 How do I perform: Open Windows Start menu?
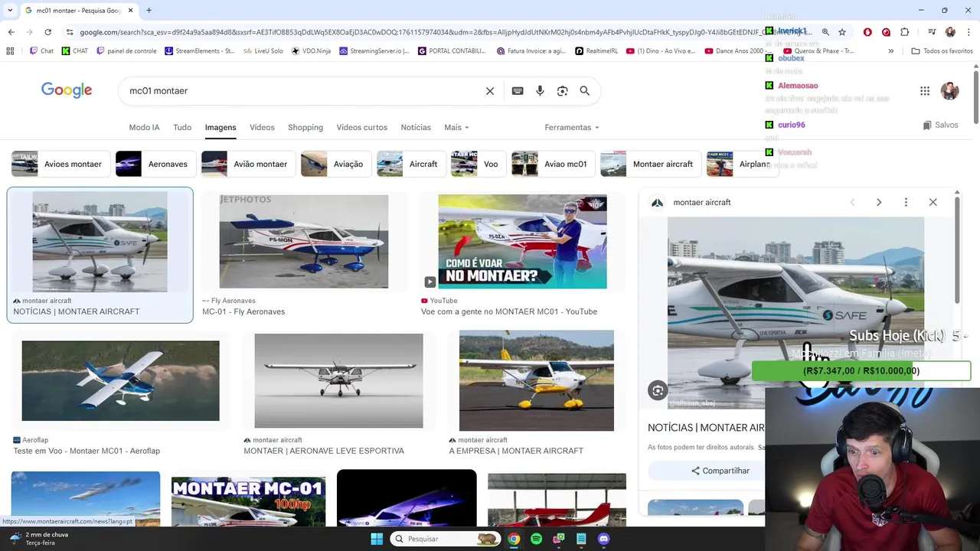pyautogui.click(x=377, y=539)
